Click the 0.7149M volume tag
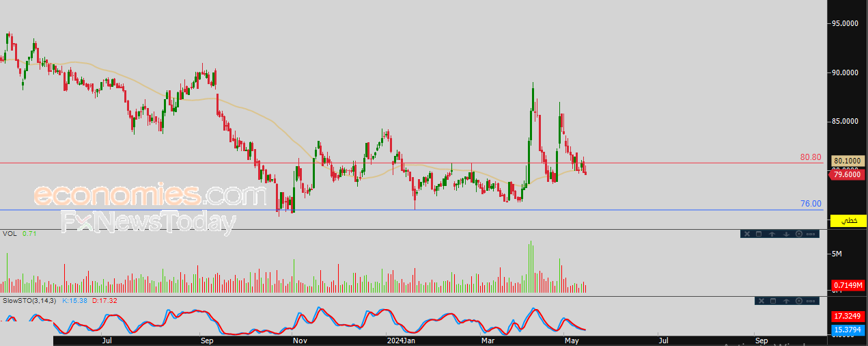The width and height of the screenshot is (868, 346). click(x=848, y=285)
